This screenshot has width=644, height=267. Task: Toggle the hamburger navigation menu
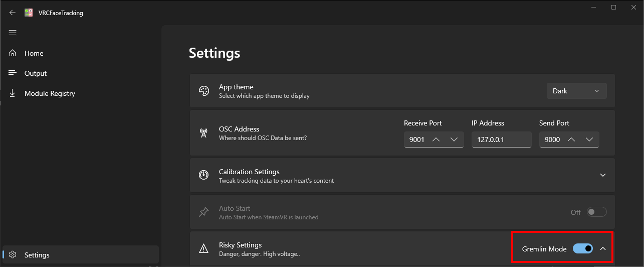point(13,33)
